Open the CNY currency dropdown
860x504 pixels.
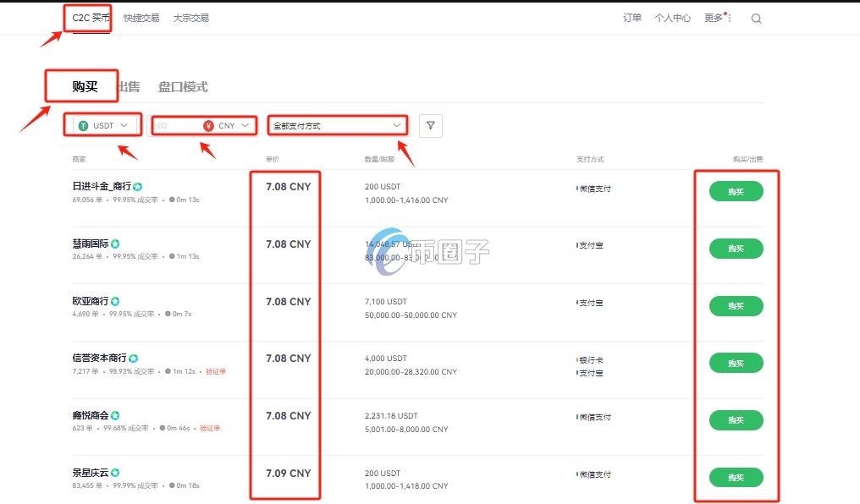tap(227, 126)
